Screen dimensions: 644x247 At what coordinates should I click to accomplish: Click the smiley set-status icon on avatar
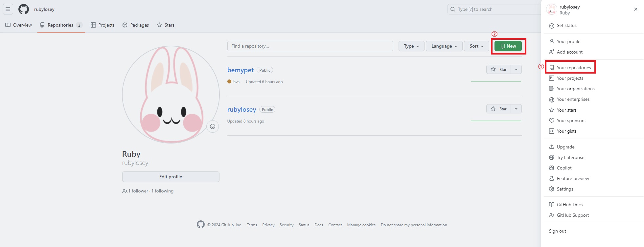pos(213,126)
